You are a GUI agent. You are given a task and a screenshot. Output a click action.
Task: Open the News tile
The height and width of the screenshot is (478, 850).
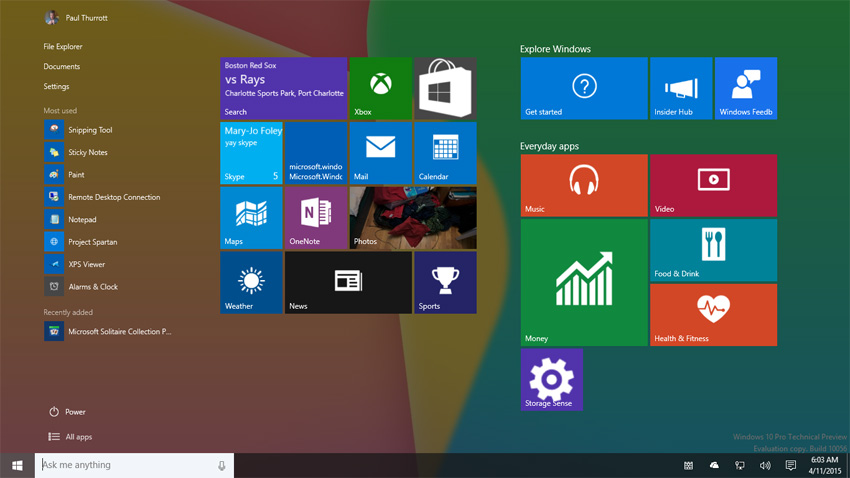(348, 282)
